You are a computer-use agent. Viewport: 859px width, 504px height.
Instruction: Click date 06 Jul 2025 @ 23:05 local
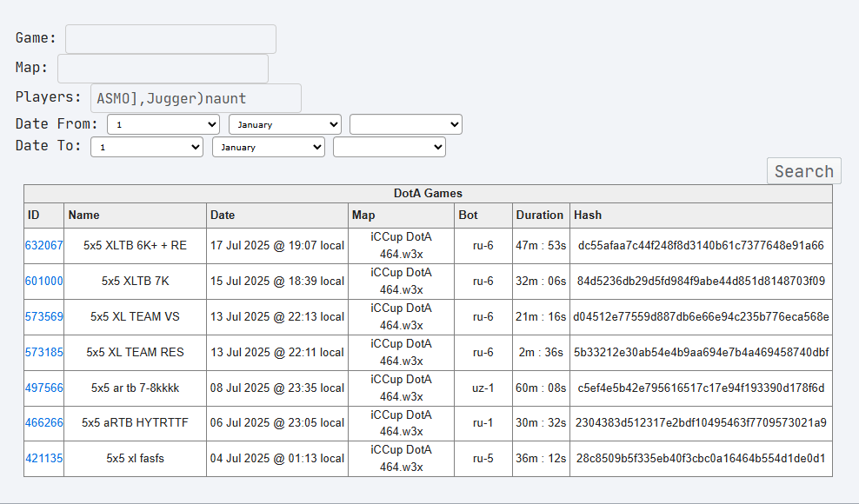[277, 423]
